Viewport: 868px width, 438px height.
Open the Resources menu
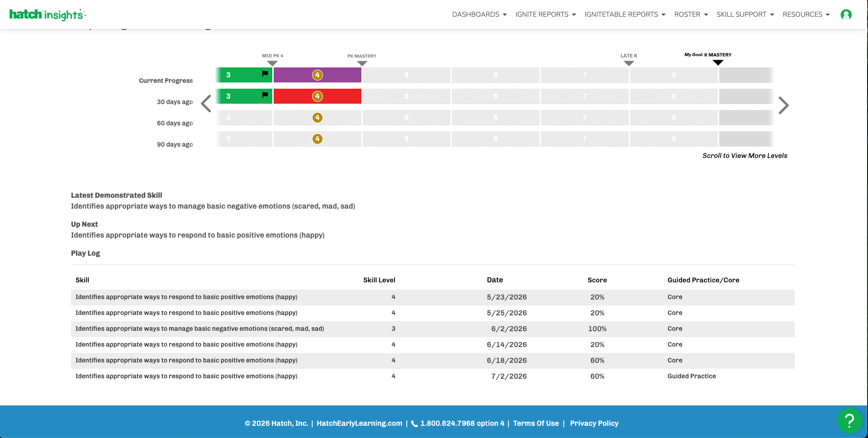[806, 14]
